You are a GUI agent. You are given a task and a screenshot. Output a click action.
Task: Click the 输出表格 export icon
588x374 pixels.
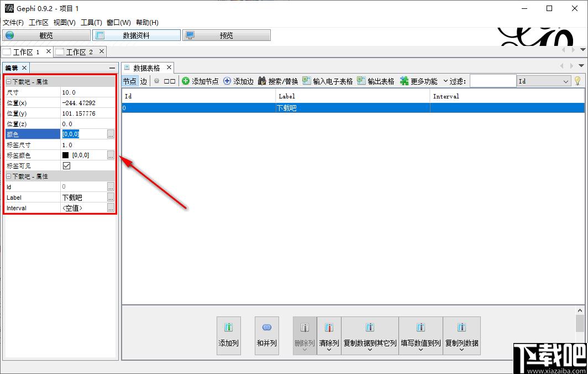(361, 81)
